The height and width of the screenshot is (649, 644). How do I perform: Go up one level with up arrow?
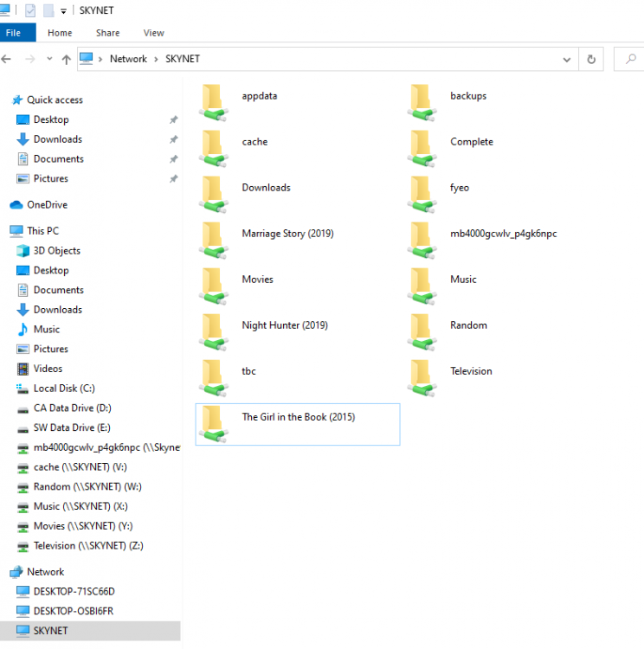[x=67, y=59]
